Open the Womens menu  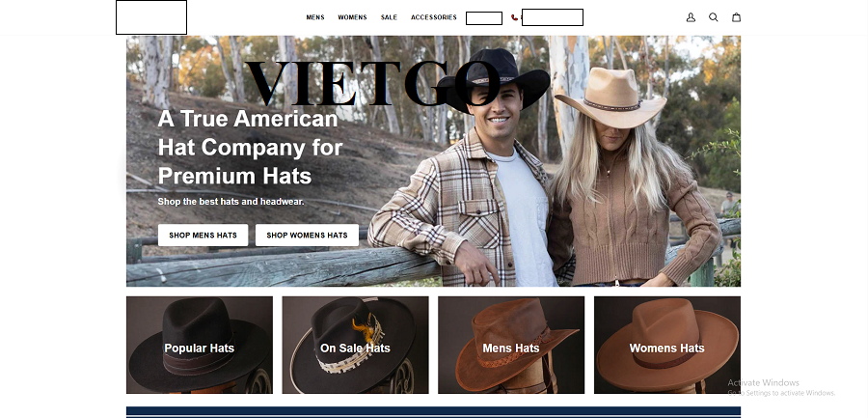click(x=352, y=17)
